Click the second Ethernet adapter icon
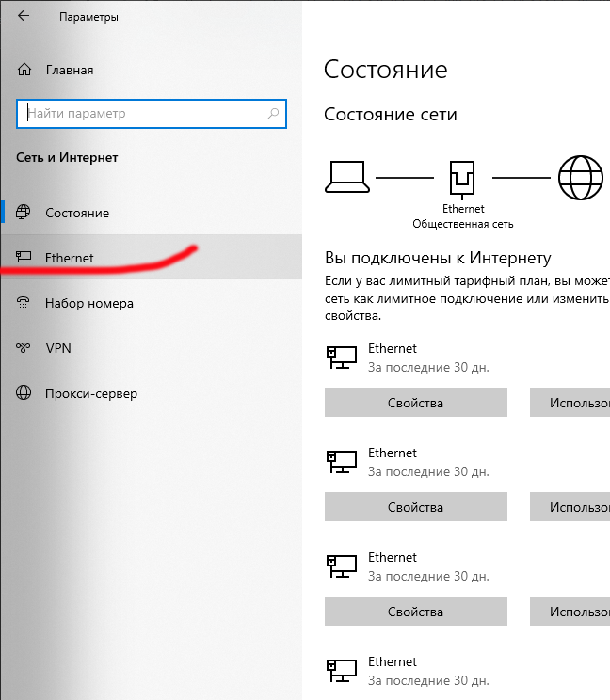 pyautogui.click(x=342, y=462)
